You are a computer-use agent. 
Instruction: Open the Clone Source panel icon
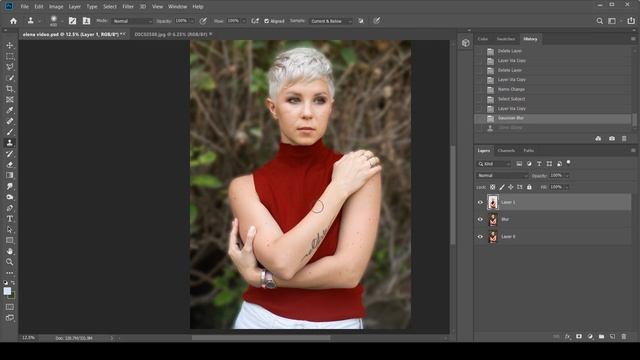[86, 21]
